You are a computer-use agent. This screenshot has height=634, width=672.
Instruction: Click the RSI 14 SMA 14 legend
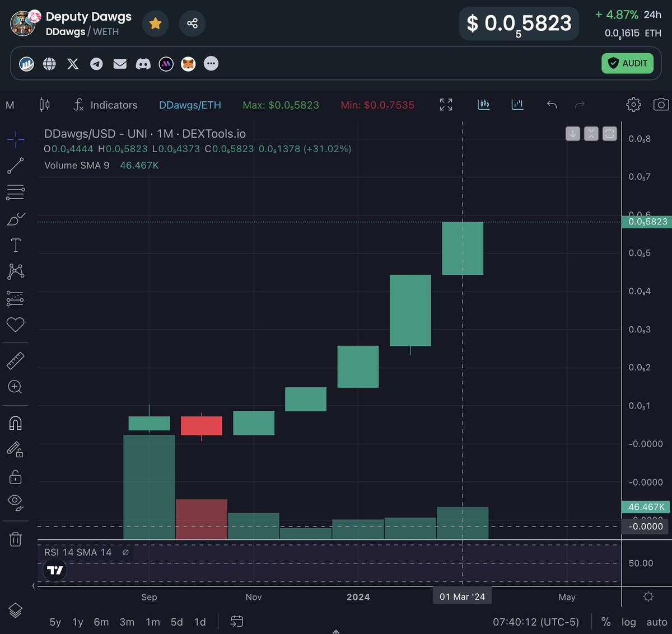pyautogui.click(x=78, y=552)
